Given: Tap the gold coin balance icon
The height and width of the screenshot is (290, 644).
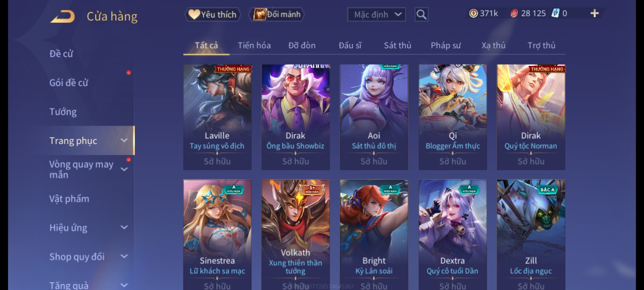Looking at the screenshot, I should 473,13.
